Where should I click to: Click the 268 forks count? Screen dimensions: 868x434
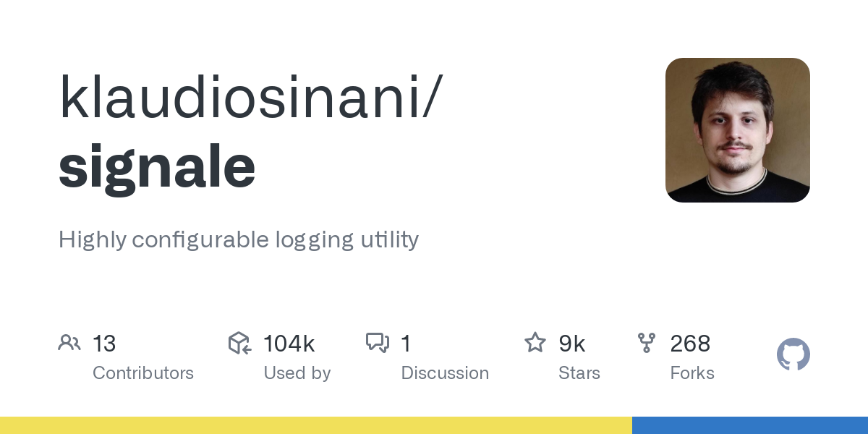coord(690,344)
